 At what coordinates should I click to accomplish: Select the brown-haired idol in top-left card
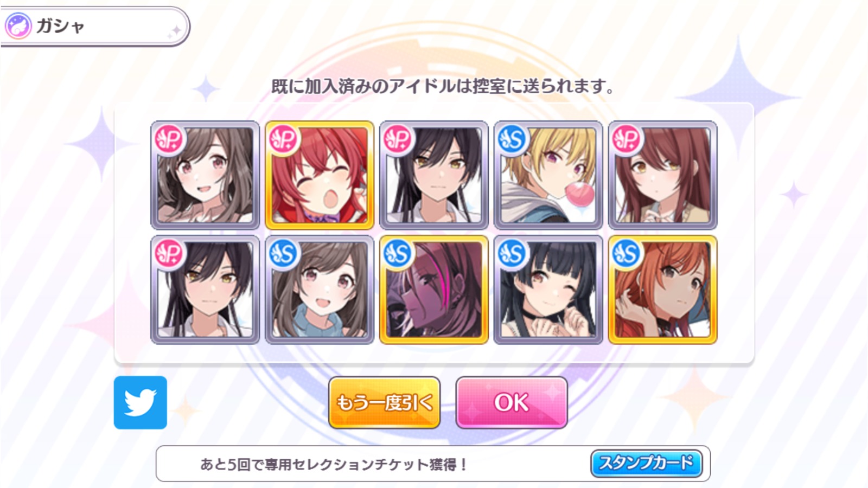point(205,175)
